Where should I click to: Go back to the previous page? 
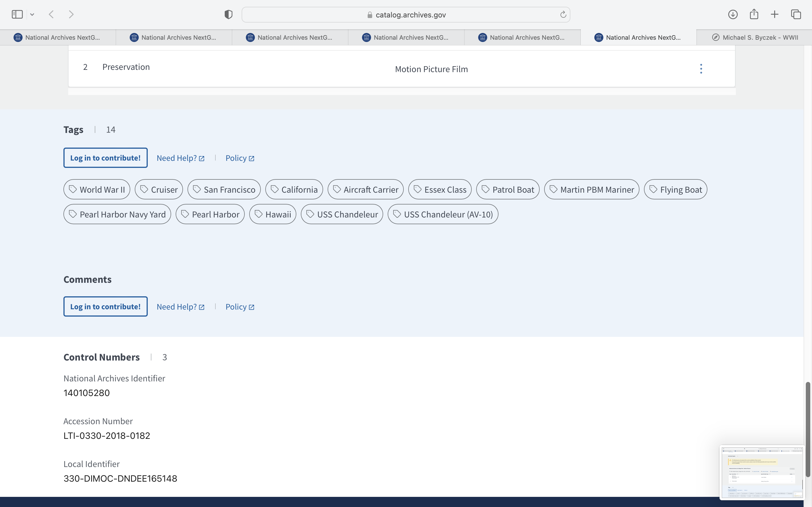51,14
